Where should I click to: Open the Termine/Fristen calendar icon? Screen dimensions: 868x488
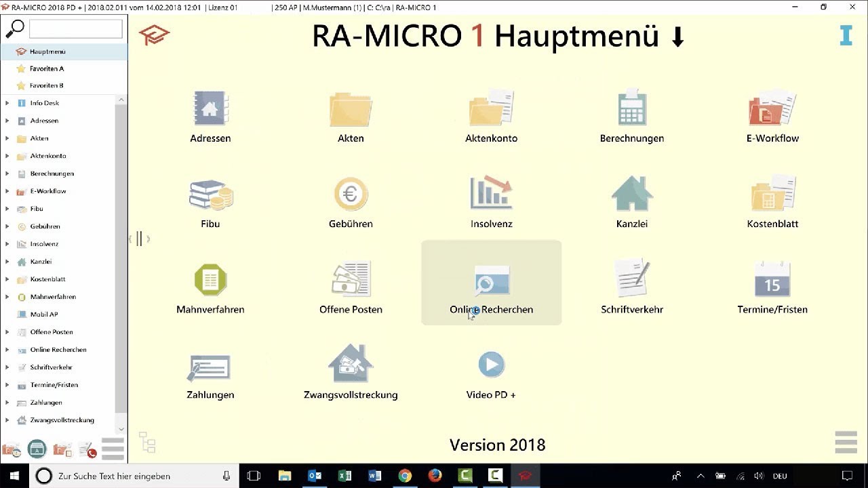coord(772,279)
